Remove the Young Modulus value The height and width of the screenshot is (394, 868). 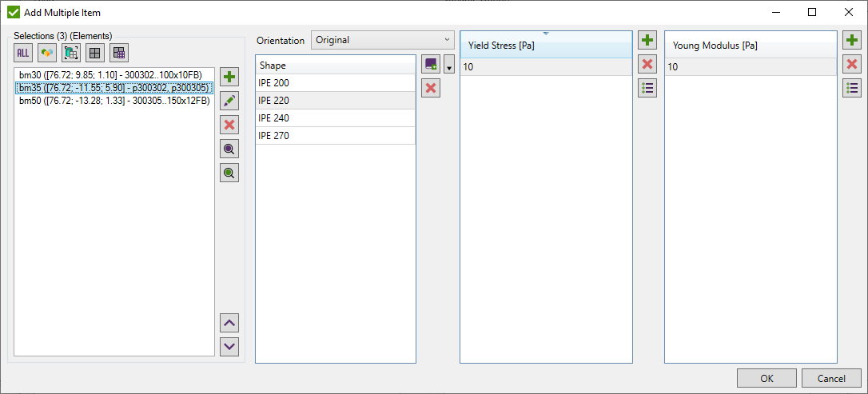852,65
